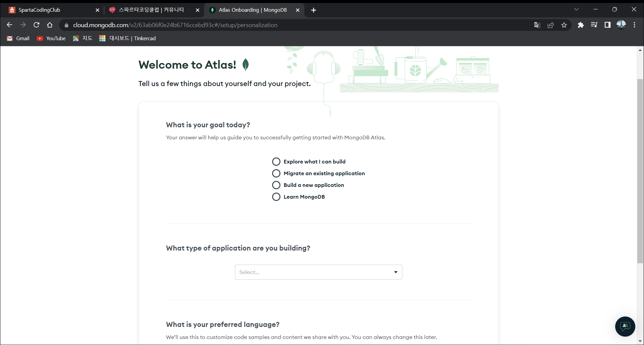Open the media controls icon

tap(594, 25)
